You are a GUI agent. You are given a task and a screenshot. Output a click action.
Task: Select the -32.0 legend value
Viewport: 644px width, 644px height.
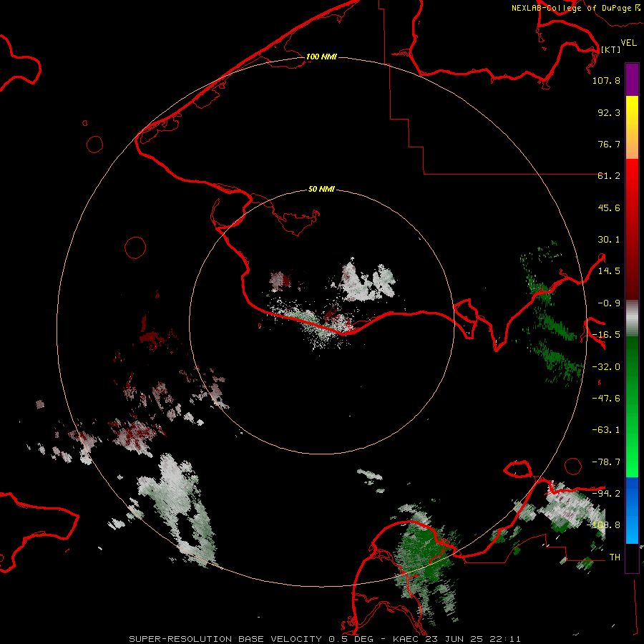coord(606,367)
